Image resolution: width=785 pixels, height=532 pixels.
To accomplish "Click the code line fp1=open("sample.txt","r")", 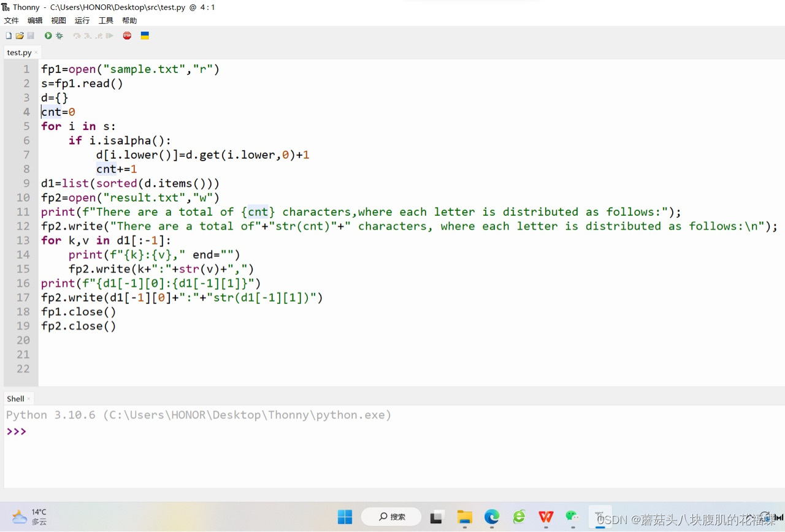I will tap(130, 69).
